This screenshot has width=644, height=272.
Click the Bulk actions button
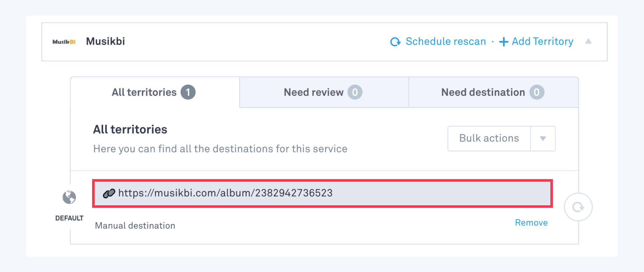click(x=489, y=138)
